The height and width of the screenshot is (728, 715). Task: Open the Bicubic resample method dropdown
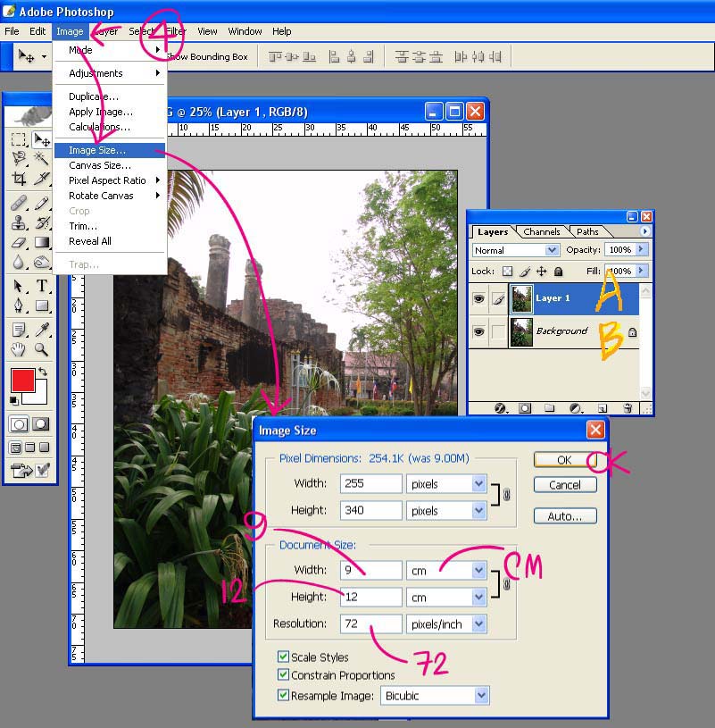[435, 695]
